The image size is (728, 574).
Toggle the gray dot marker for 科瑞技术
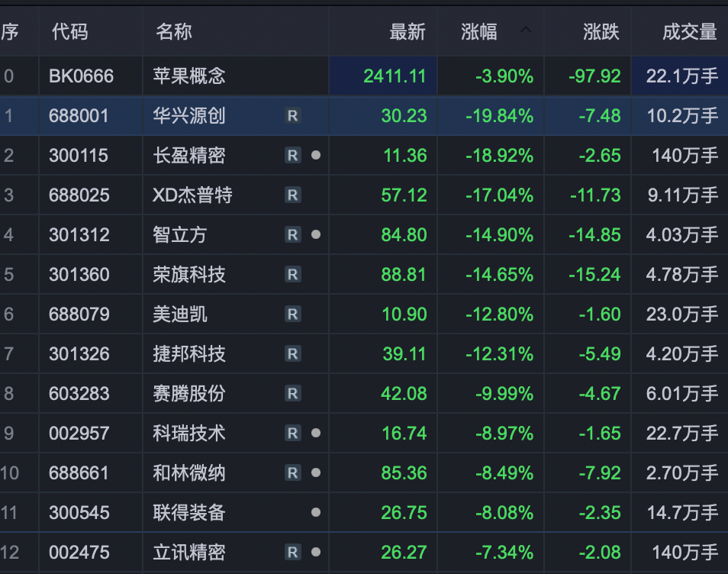coord(316,433)
